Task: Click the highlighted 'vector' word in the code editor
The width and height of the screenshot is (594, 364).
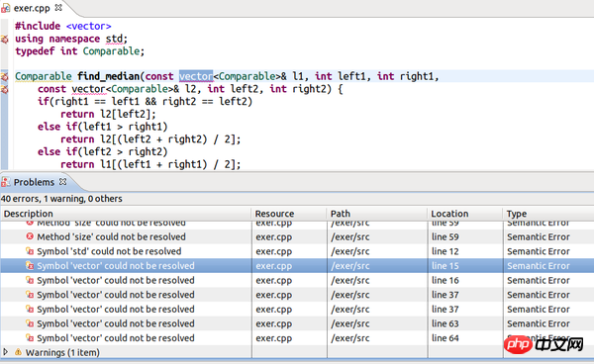Action: tap(196, 76)
